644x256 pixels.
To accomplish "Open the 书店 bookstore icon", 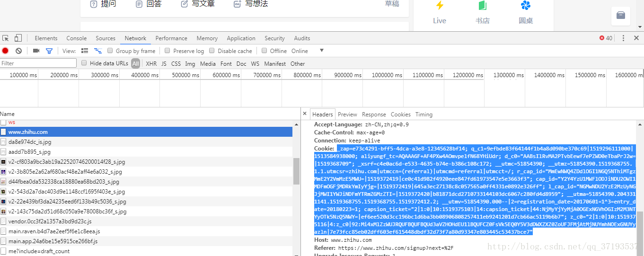I will [482, 6].
